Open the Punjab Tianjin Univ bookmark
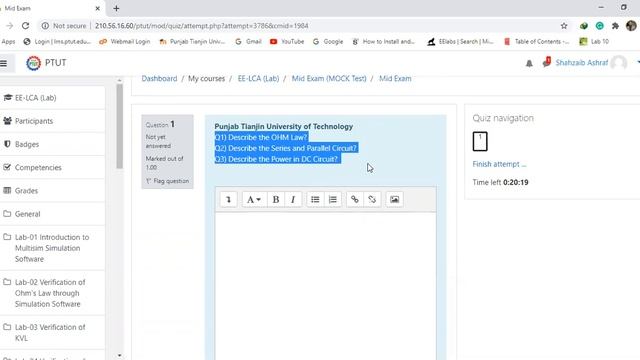 (x=192, y=42)
